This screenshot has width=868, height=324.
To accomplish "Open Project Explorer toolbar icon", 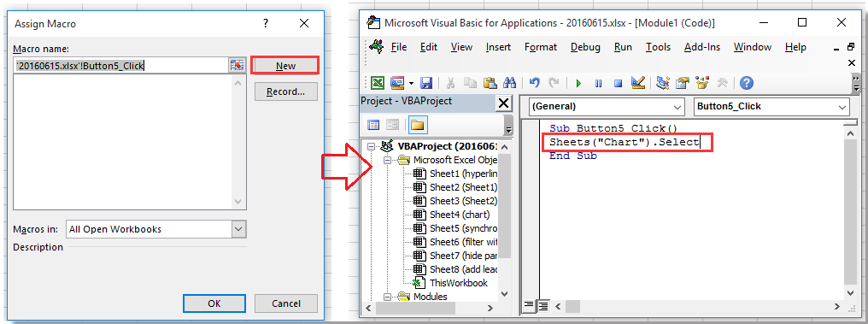I will pos(663,83).
